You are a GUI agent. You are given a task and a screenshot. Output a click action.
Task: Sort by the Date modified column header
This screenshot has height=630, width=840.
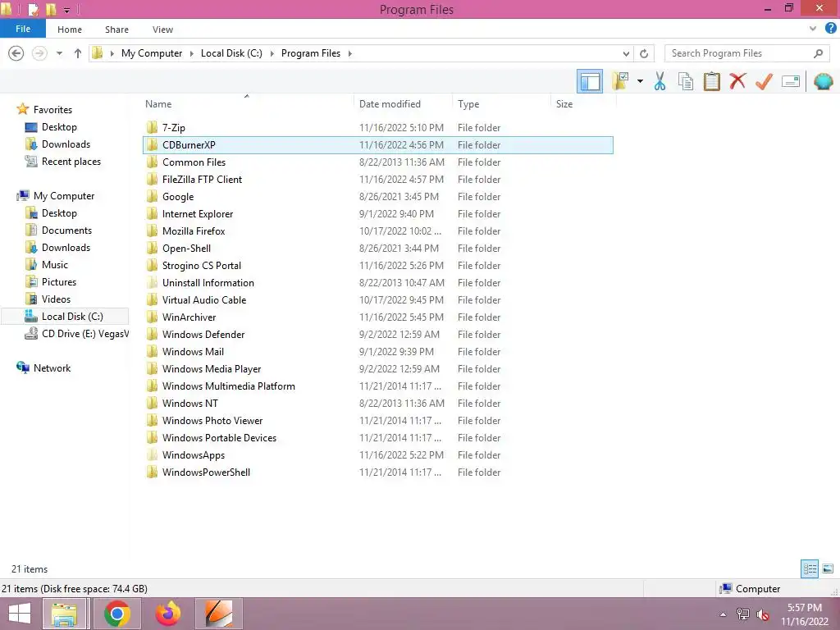coord(390,104)
